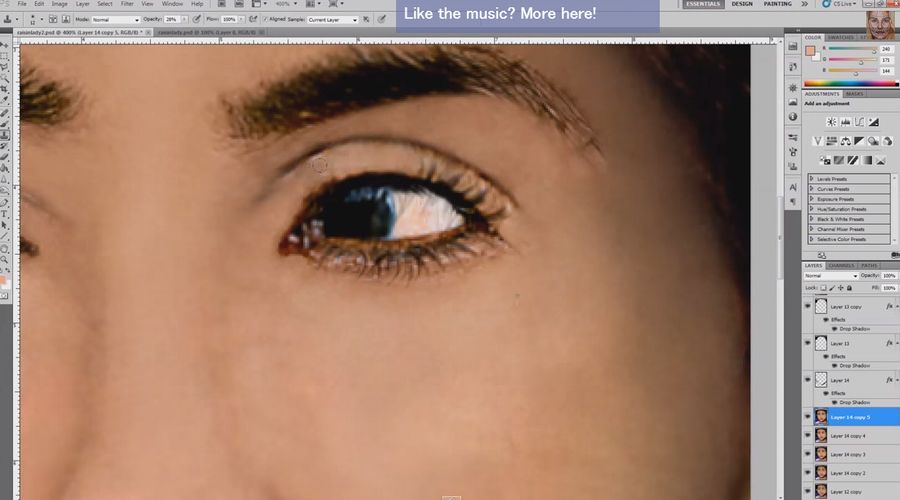This screenshot has height=500, width=900.
Task: Switch to the Painting workspace
Action: tap(777, 3)
